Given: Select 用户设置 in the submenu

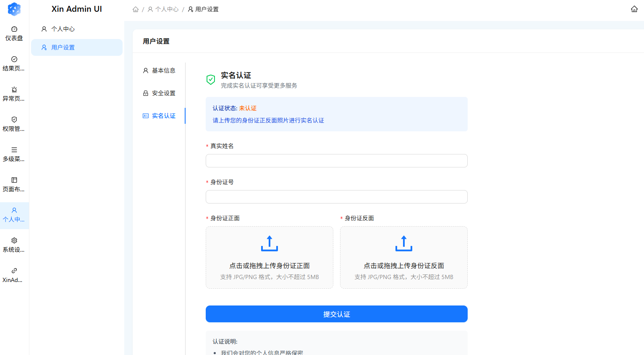Looking at the screenshot, I should click(63, 47).
